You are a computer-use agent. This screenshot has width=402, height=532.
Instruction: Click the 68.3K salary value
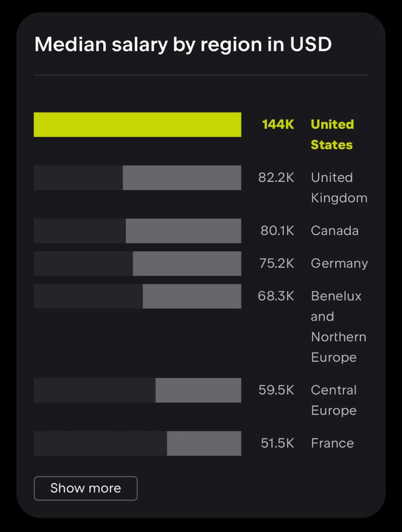click(x=276, y=296)
